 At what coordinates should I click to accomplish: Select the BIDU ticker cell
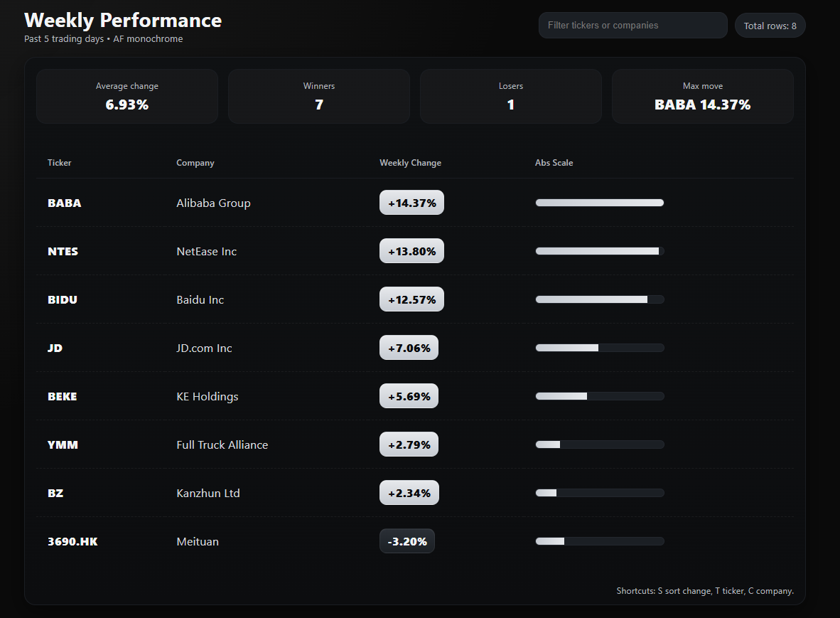point(62,299)
